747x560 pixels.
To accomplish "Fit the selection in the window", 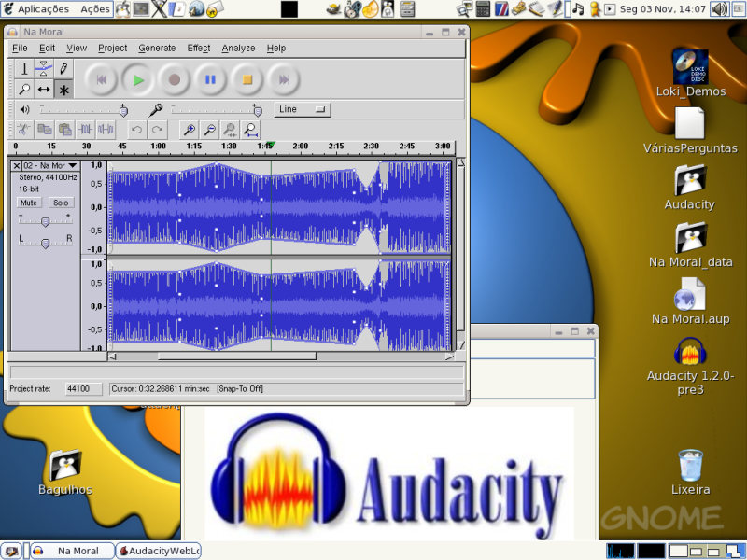I will point(230,130).
